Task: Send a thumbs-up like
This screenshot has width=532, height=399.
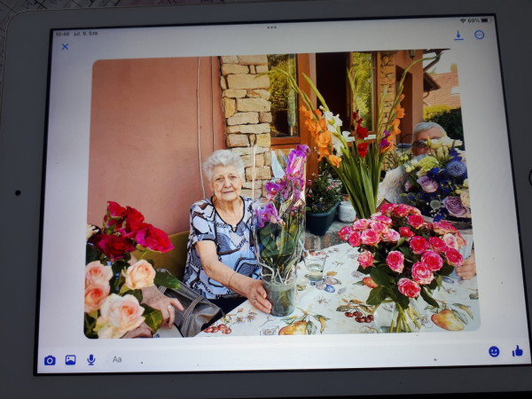Action: coord(517,351)
